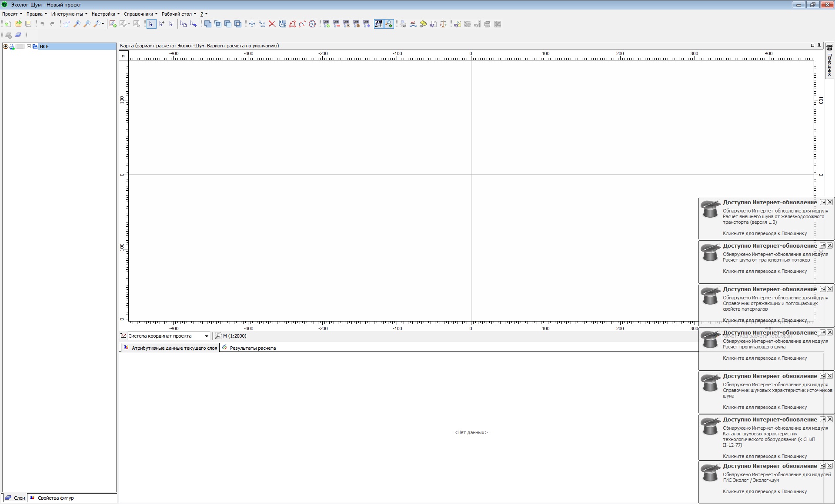835x504 pixels.
Task: Expand the ВСЕ layer tree node
Action: [x=29, y=46]
